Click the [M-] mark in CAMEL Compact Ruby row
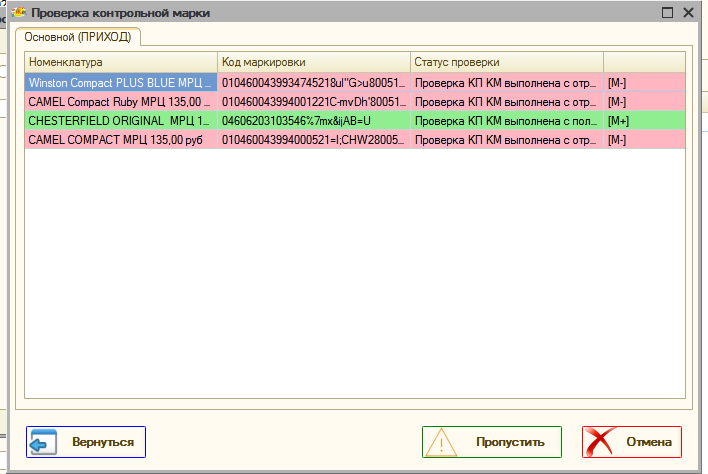The image size is (708, 474). coord(617,102)
